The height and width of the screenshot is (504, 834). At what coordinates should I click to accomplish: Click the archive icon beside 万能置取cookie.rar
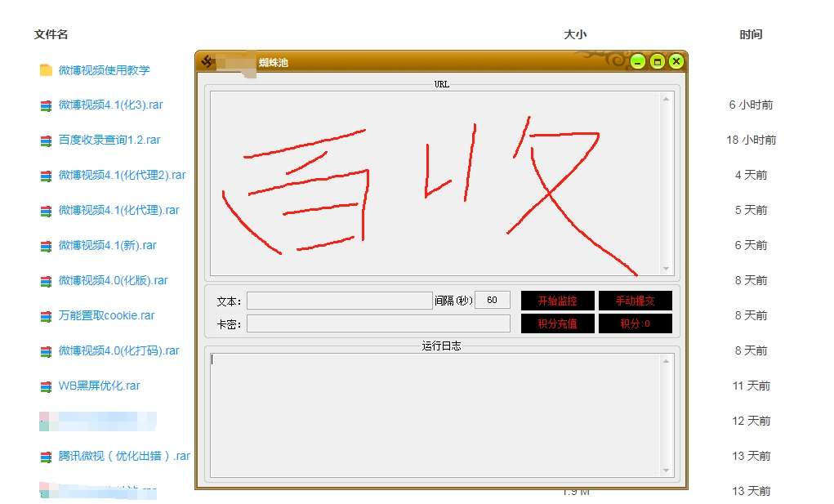[46, 316]
